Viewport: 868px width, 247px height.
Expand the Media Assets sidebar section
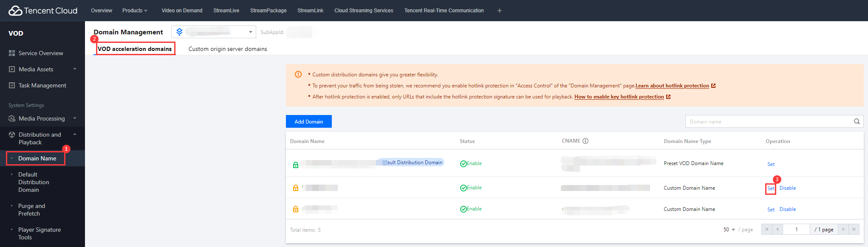point(75,69)
